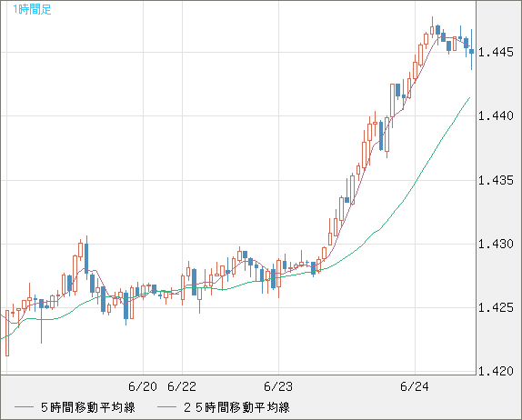Click the 1時間足 chart title label
This screenshot has height=420, width=522.
tap(32, 9)
